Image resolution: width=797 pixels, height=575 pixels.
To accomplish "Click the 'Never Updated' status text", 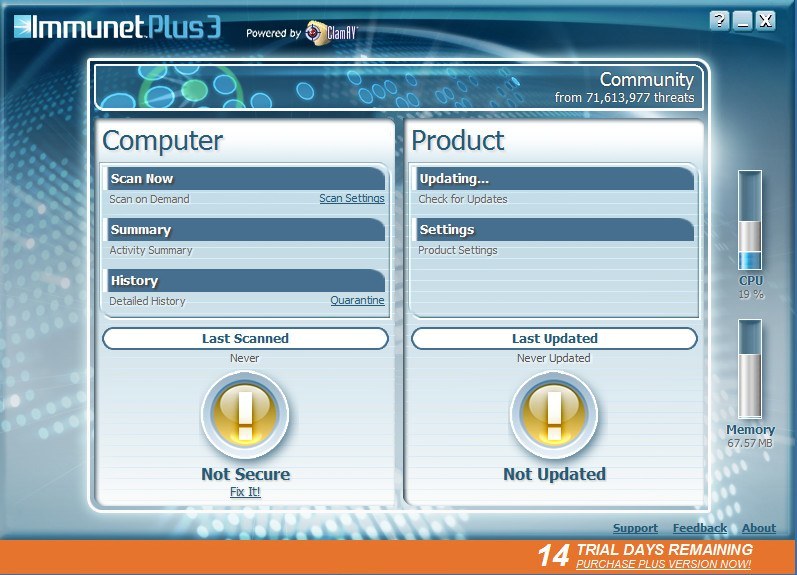I will pos(554,358).
